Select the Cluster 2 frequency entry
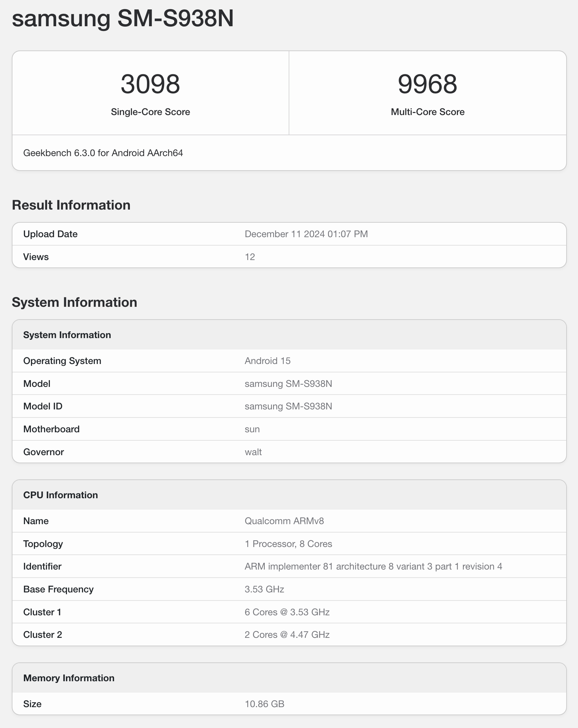The width and height of the screenshot is (578, 728). coord(287,635)
